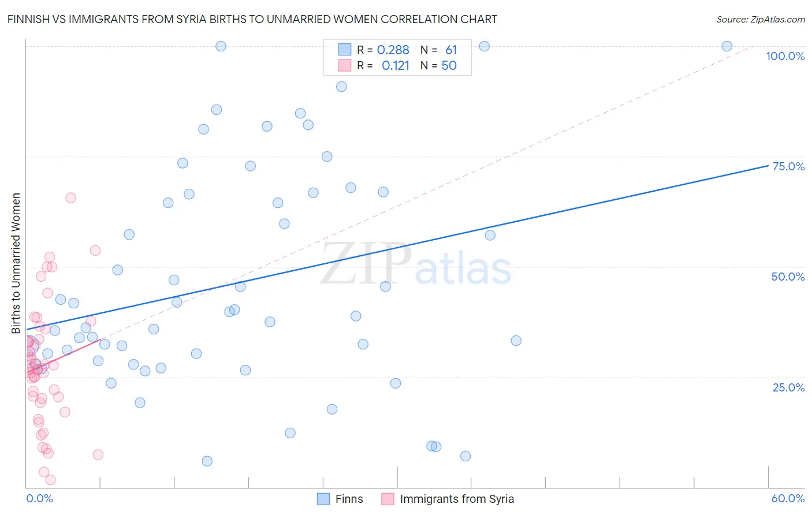
Task: Click the R value 0.288 in legend
Action: point(393,50)
